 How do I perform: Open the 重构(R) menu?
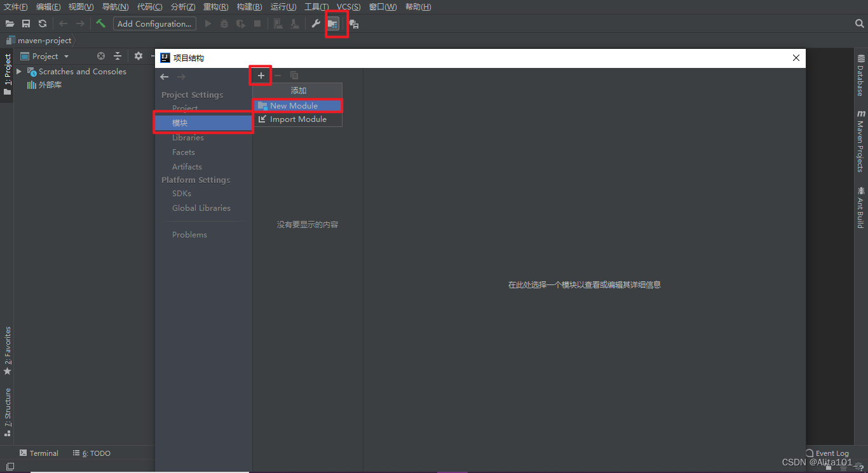coord(215,7)
